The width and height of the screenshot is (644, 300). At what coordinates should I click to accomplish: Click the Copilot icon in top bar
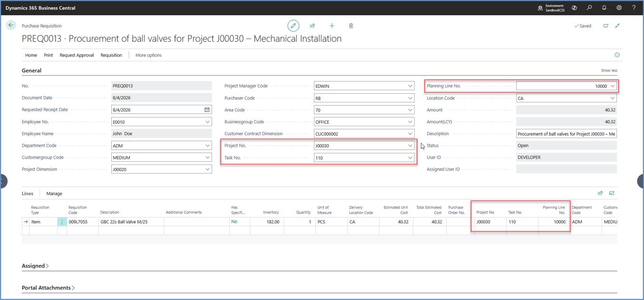coord(574,8)
